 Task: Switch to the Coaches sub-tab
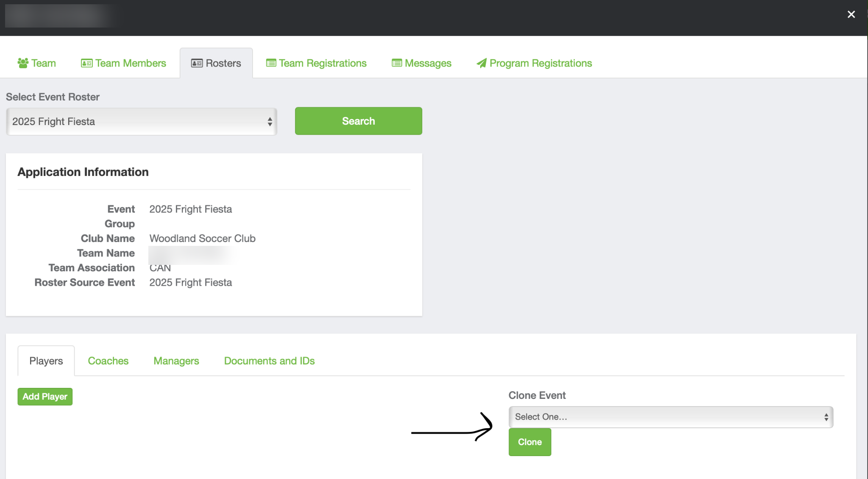pyautogui.click(x=108, y=361)
